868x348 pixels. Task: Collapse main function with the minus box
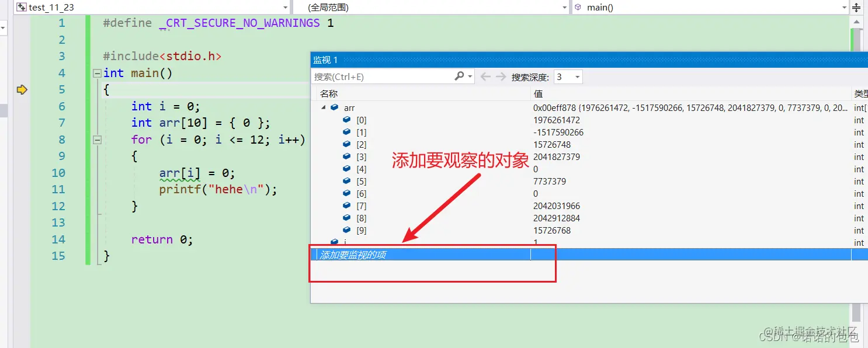pyautogui.click(x=96, y=72)
